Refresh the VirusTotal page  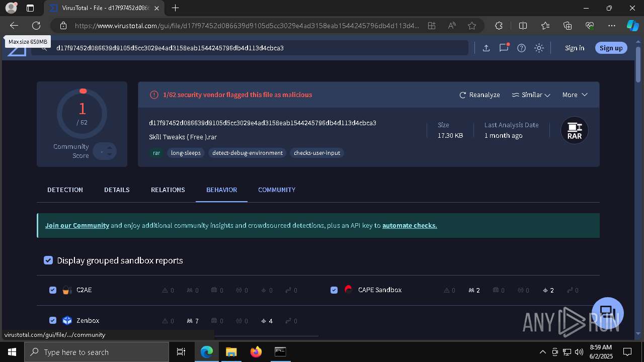[x=36, y=26]
